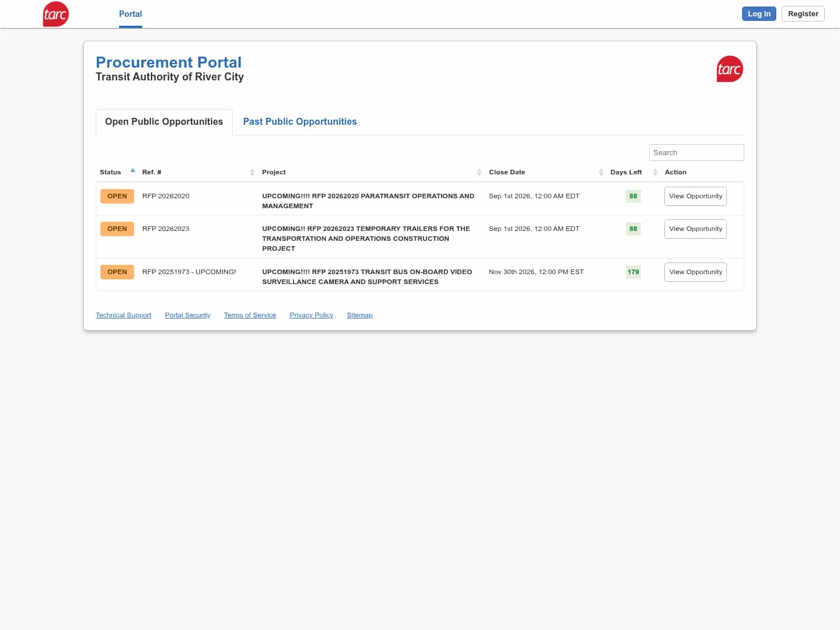The width and height of the screenshot is (840, 630).
Task: Click ref cell 'RFP 20251973 - UPCOMING!'
Action: (x=189, y=272)
